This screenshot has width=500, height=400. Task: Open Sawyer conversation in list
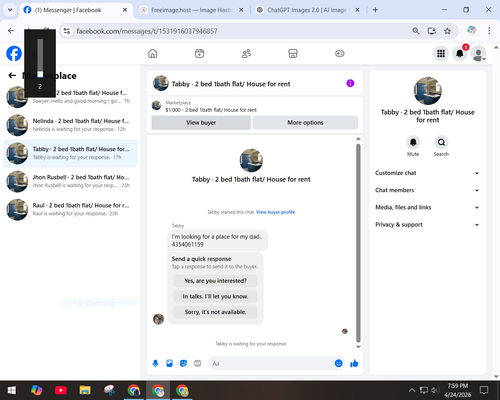click(70, 97)
